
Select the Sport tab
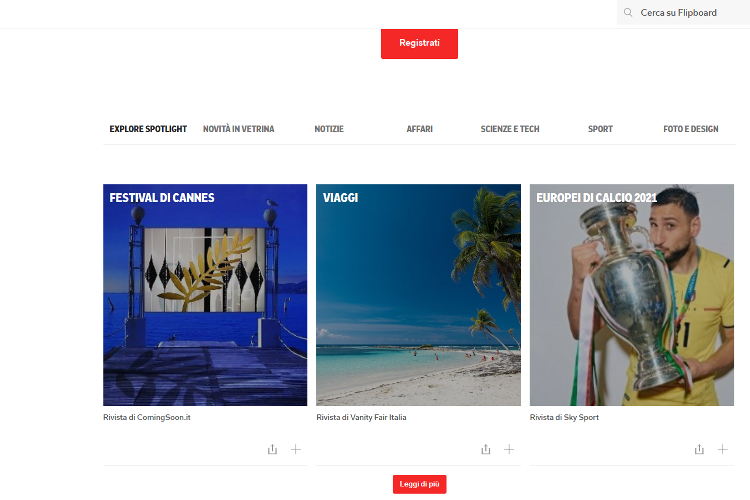[600, 129]
